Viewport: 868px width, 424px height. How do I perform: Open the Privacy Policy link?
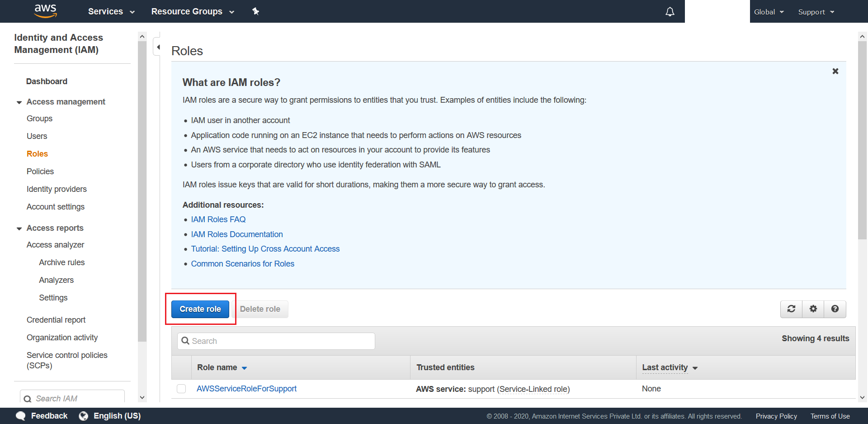coord(776,416)
